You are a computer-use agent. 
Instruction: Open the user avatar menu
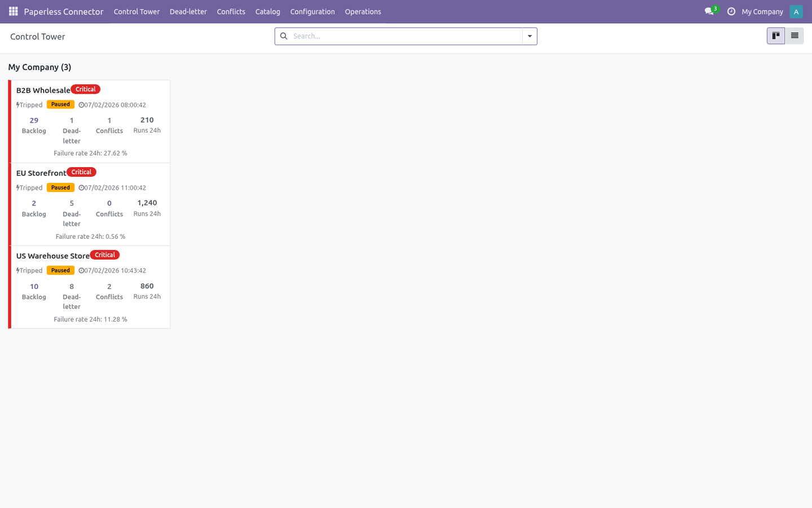point(796,11)
